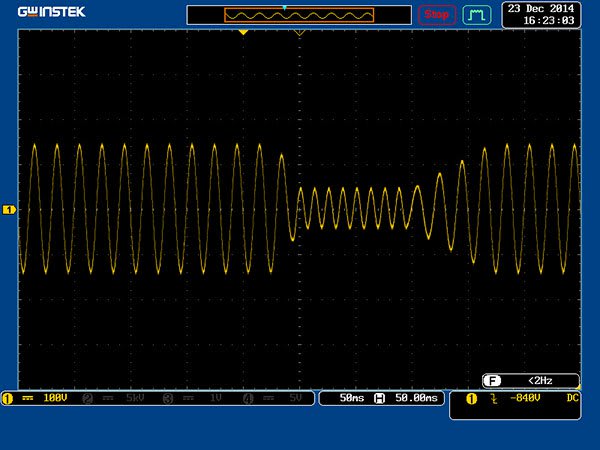The image size is (600, 450).
Task: Click the frequency counter F icon
Action: click(x=492, y=381)
